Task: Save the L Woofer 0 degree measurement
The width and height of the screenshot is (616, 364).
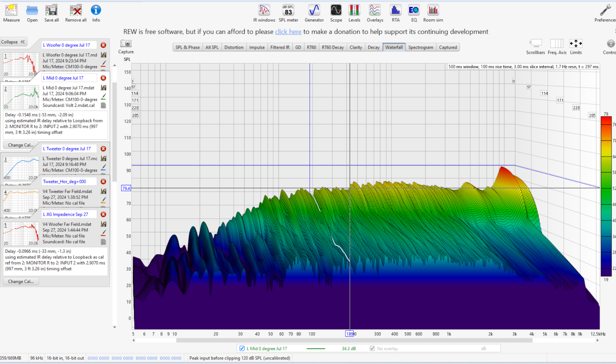Action: pyautogui.click(x=103, y=55)
